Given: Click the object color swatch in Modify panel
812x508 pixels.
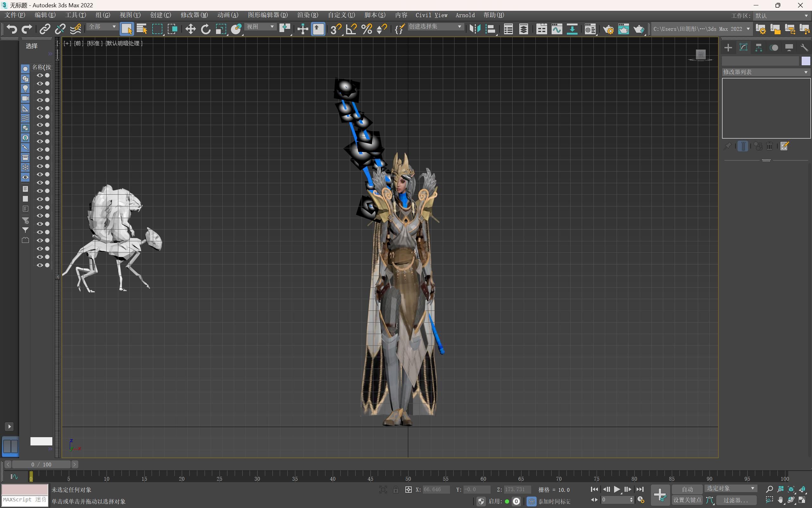Looking at the screenshot, I should pyautogui.click(x=806, y=61).
